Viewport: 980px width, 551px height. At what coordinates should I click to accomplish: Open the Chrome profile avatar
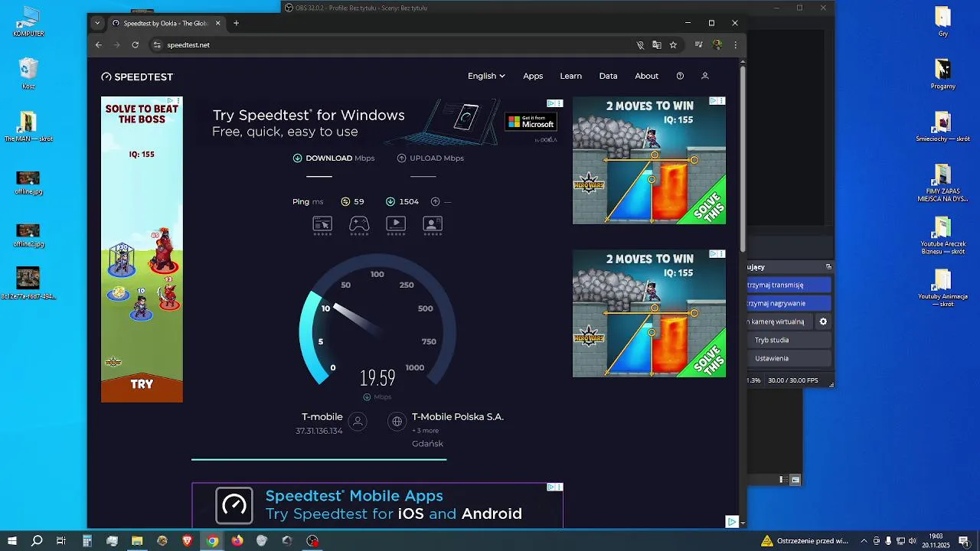tap(717, 45)
